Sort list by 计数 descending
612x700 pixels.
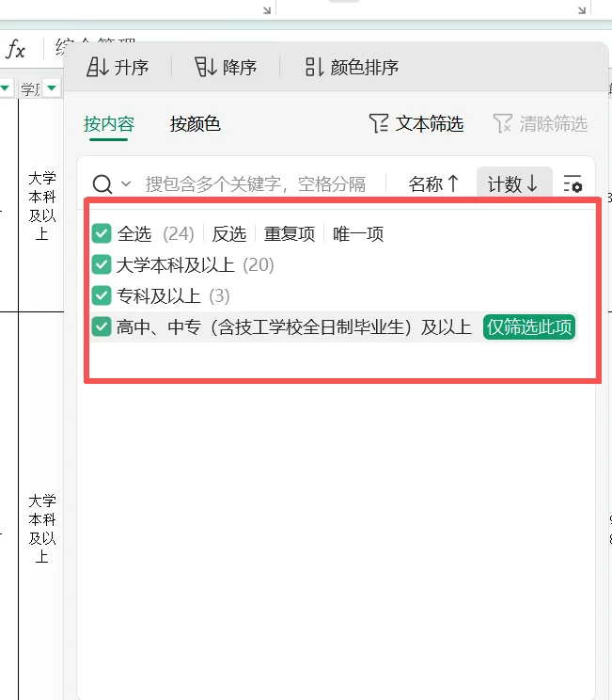tap(514, 183)
